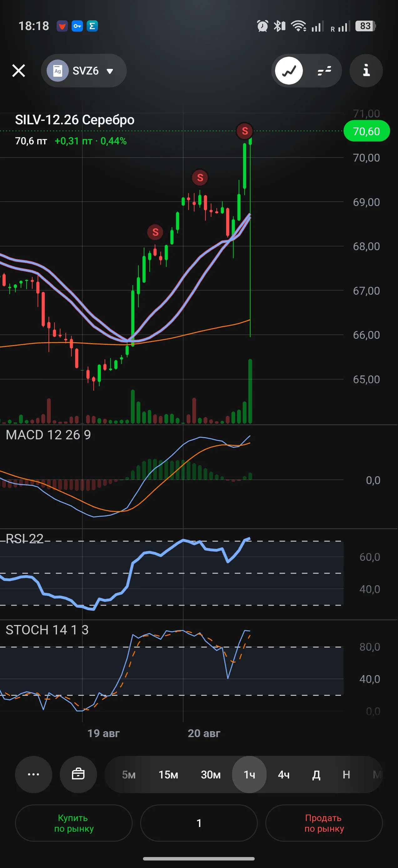This screenshot has width=398, height=868.
Task: Tap the 66,00 price axis label
Action: click(x=366, y=335)
